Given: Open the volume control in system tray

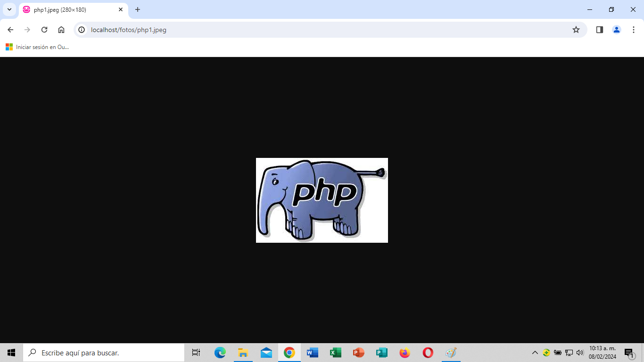Looking at the screenshot, I should pyautogui.click(x=580, y=353).
